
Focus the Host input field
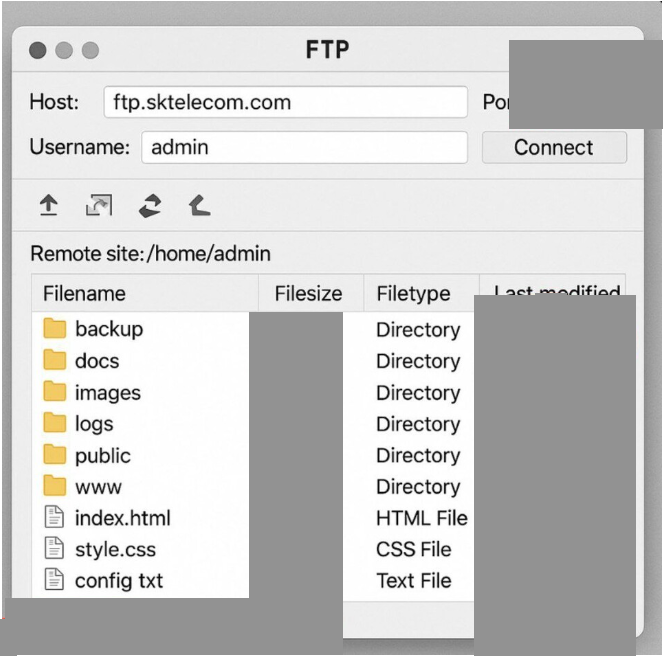[286, 102]
